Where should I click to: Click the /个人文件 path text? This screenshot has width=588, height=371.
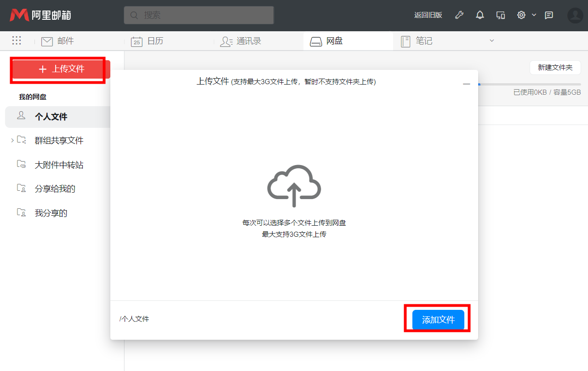(x=134, y=319)
